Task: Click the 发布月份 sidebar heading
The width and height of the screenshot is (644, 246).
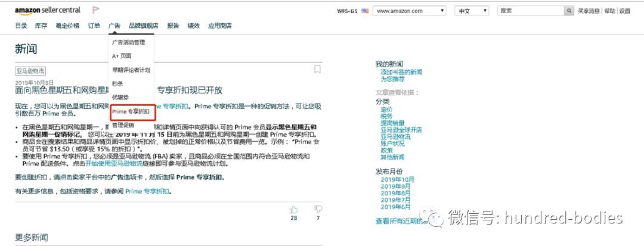Action: tap(389, 172)
